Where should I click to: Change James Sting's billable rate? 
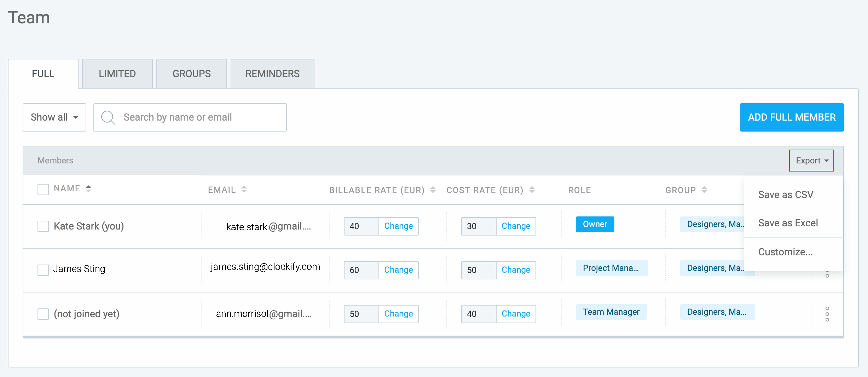(398, 270)
